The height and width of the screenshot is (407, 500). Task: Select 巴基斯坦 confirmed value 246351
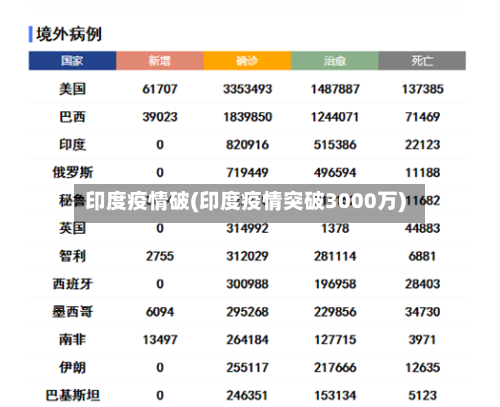coord(247,396)
